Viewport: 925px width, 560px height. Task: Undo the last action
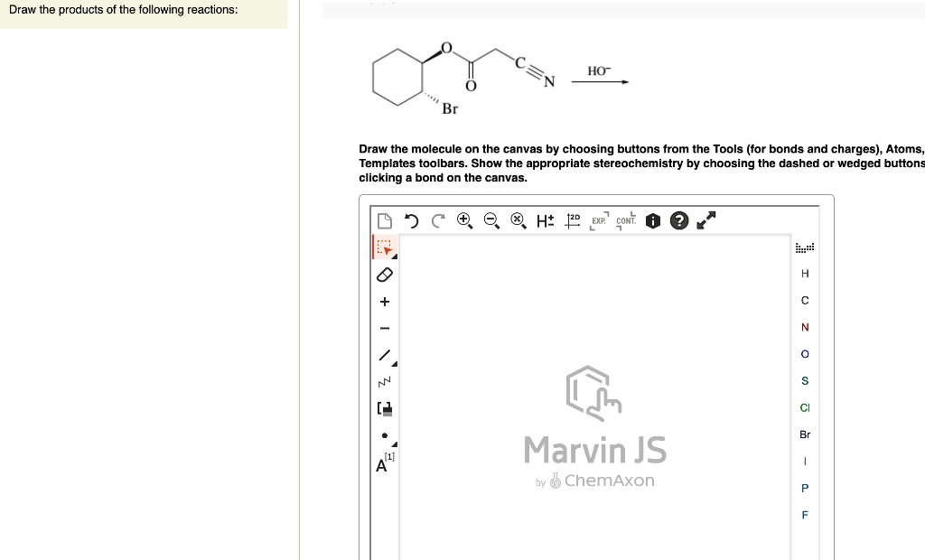point(409,220)
